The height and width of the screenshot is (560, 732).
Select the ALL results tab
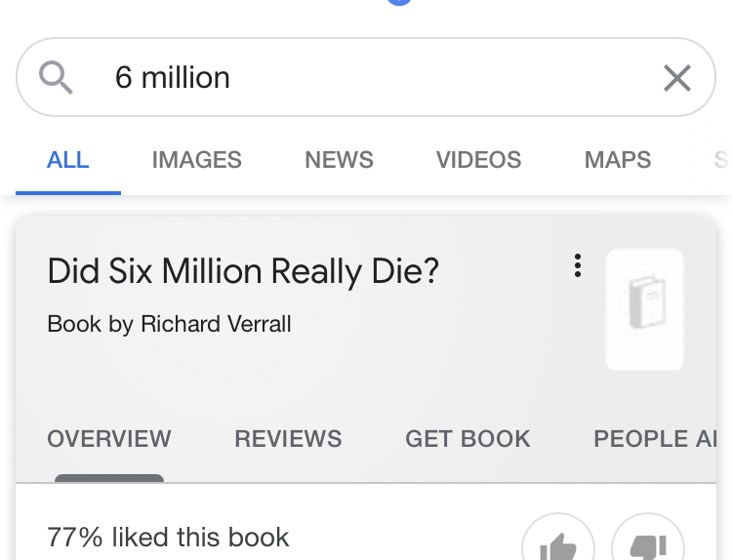click(x=68, y=160)
